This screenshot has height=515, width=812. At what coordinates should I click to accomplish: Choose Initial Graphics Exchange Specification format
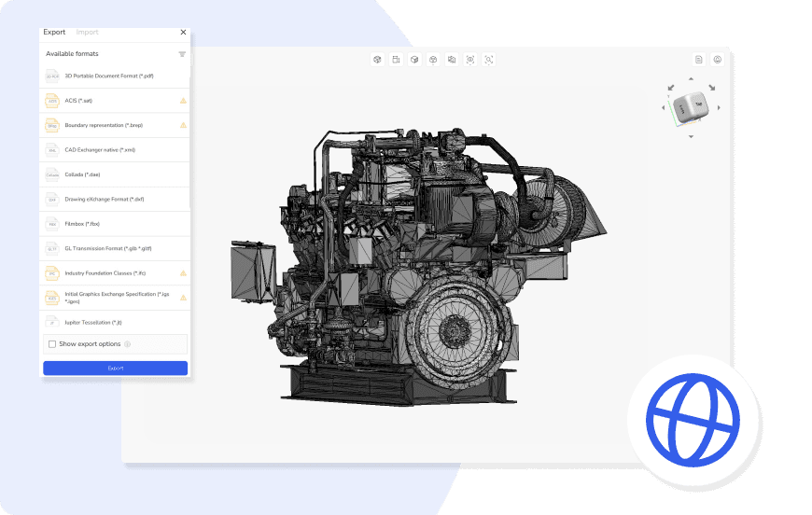click(x=115, y=298)
